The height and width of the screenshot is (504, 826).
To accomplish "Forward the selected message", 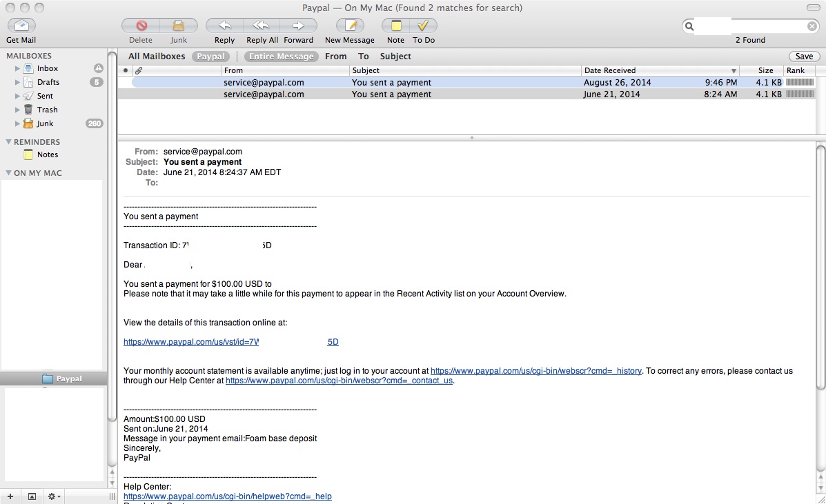I will pos(298,26).
